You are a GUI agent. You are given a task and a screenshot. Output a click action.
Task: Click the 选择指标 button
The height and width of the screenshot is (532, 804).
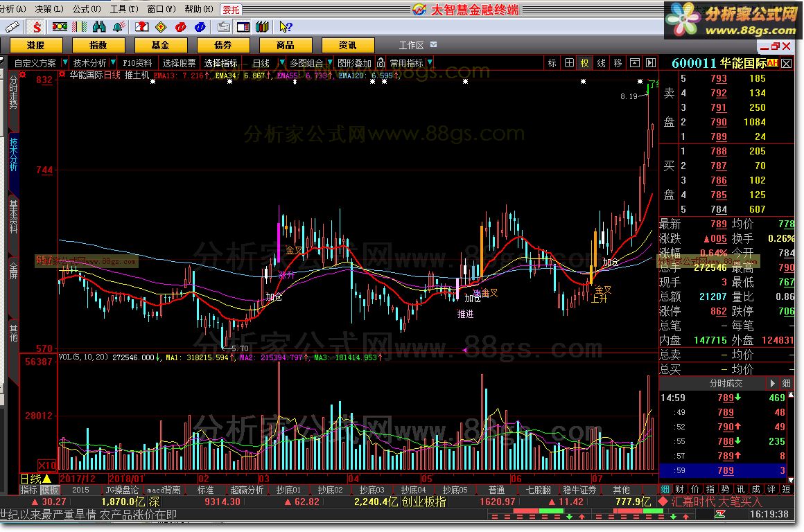click(x=220, y=62)
